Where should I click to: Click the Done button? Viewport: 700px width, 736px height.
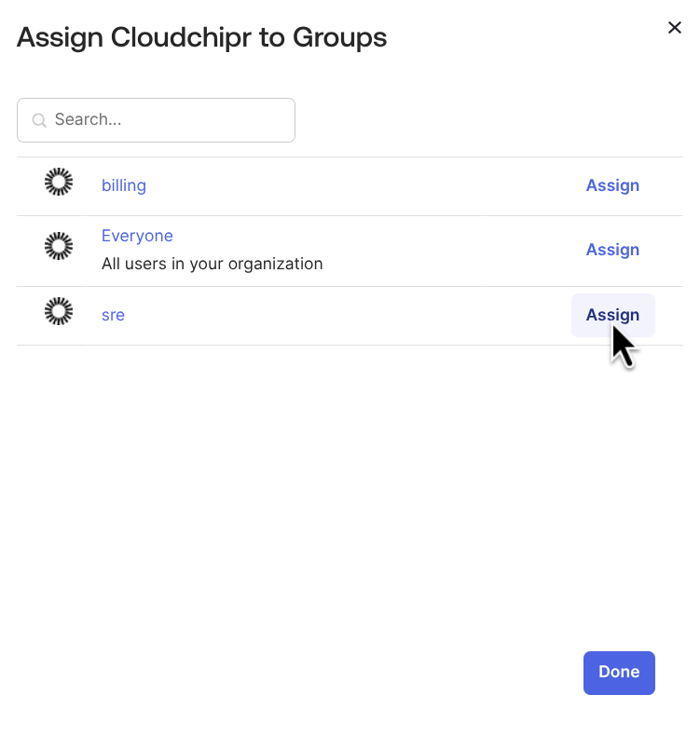coord(619,673)
